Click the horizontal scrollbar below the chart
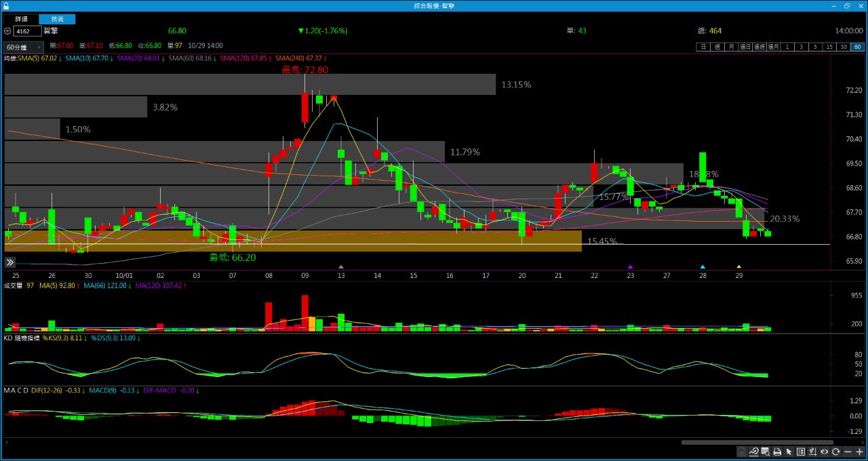The image size is (868, 461). click(756, 443)
